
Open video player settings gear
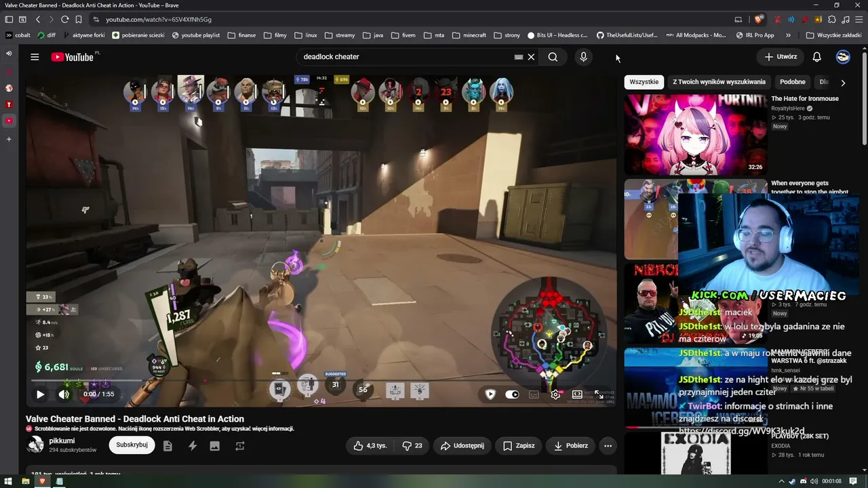click(x=555, y=394)
